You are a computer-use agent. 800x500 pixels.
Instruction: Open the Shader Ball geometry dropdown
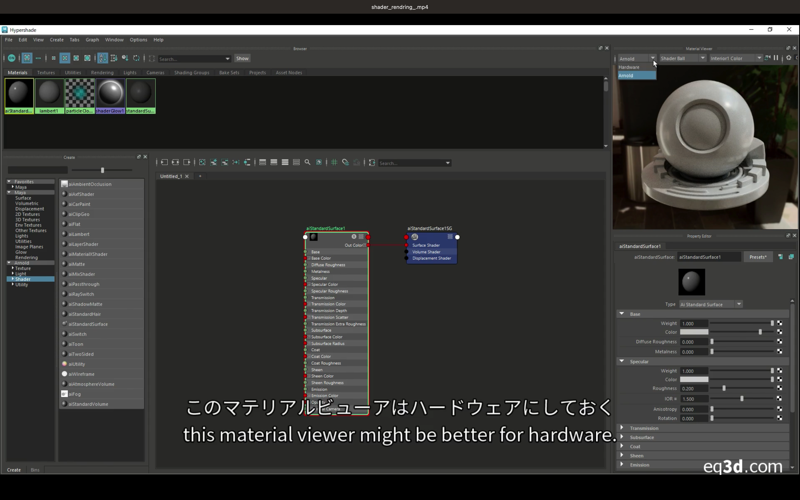(681, 58)
